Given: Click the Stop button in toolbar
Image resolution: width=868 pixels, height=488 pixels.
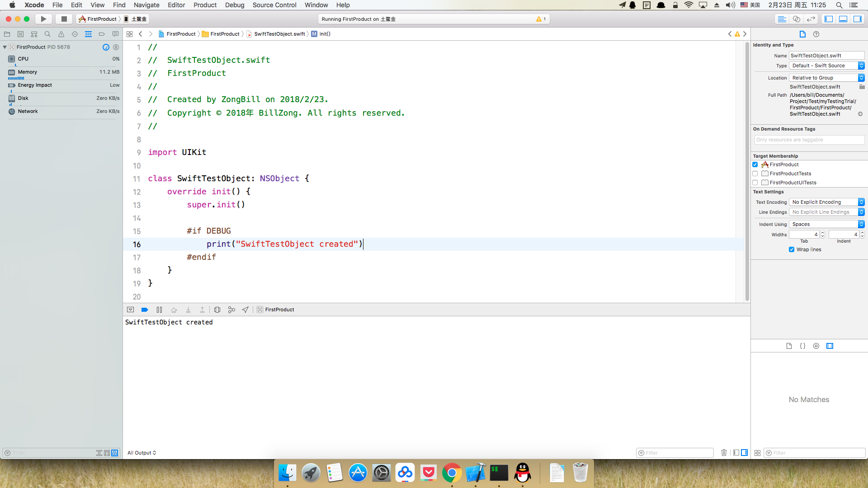Looking at the screenshot, I should click(x=64, y=19).
